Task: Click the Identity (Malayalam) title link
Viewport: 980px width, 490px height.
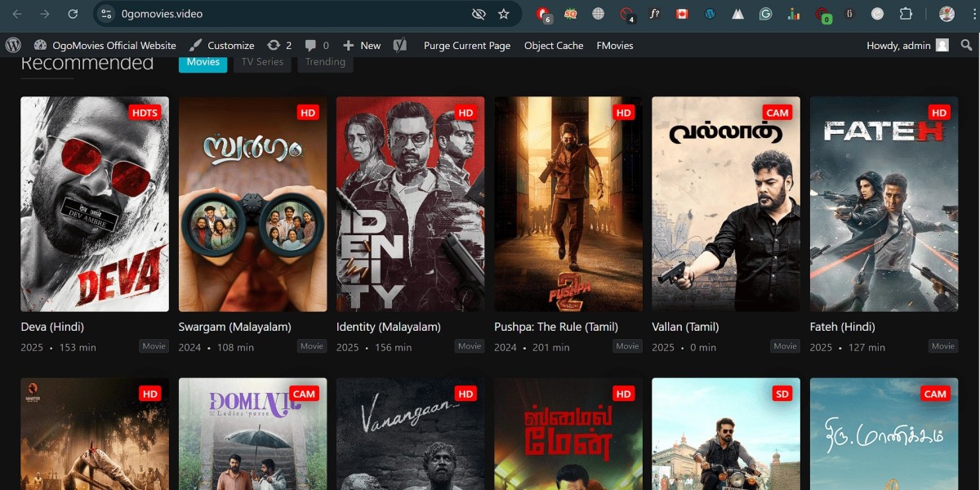Action: (x=389, y=327)
